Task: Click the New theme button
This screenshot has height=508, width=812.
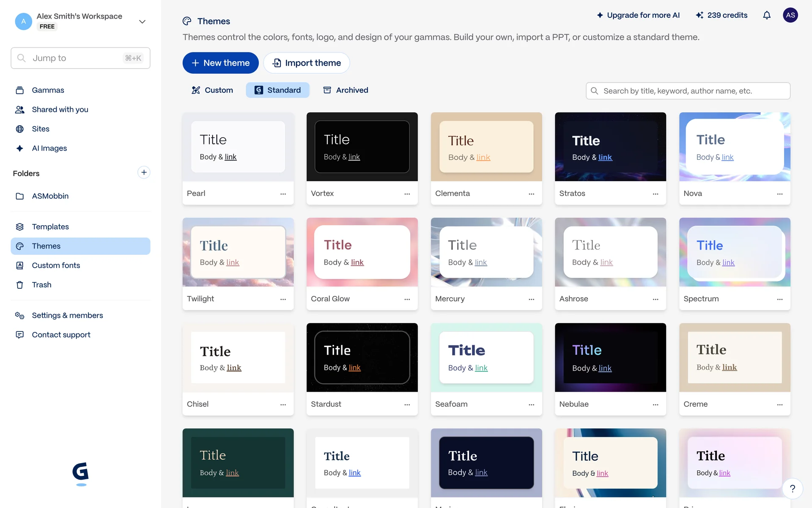Action: 220,63
